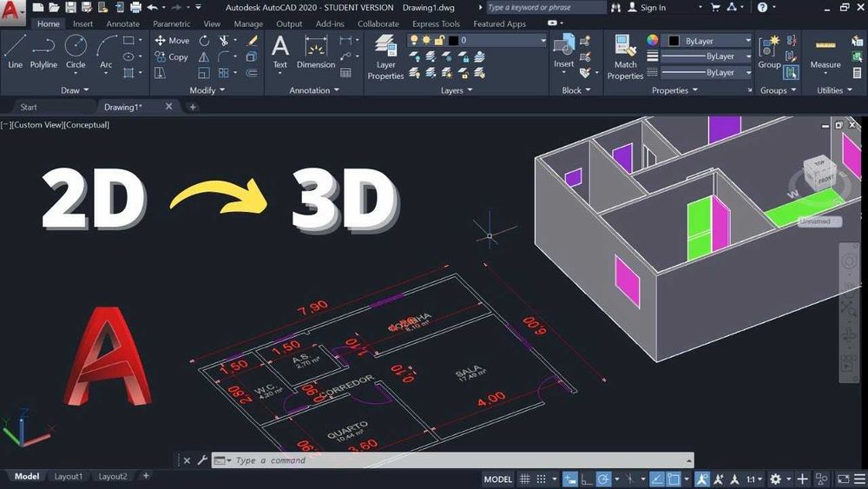Screen dimensions: 868x489
Task: Select the Array tool
Action: 224,73
